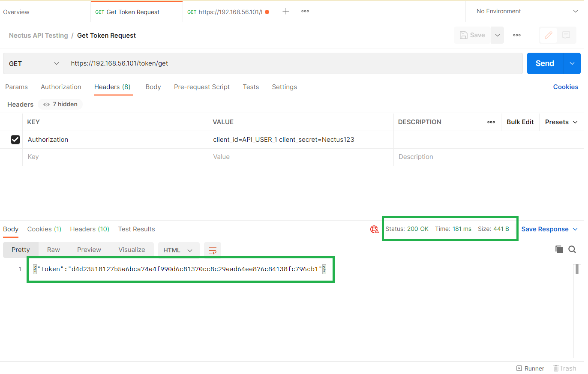Copy response with the copy icon
Image resolution: width=588 pixels, height=374 pixels.
tap(559, 249)
